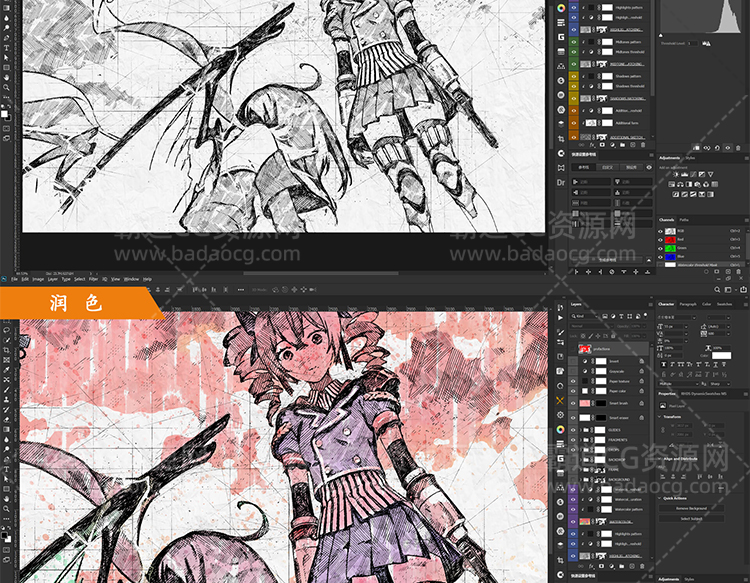Click lock all icon in bottom window Layers
The height and width of the screenshot is (583, 750).
tap(613, 336)
